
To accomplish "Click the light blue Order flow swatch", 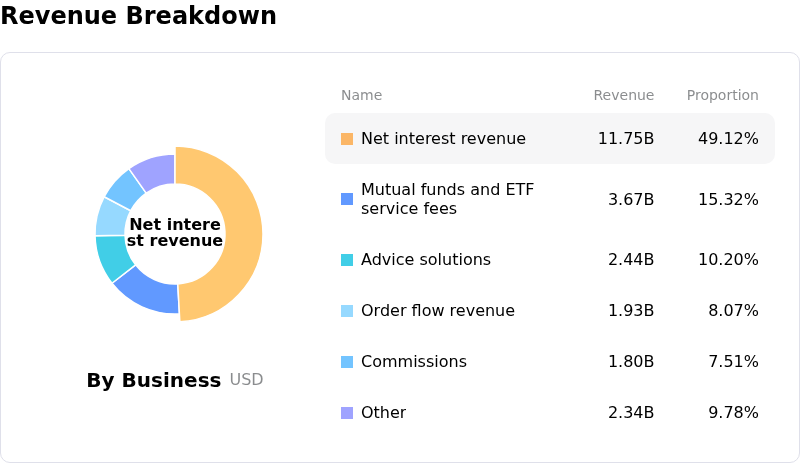I will [347, 311].
